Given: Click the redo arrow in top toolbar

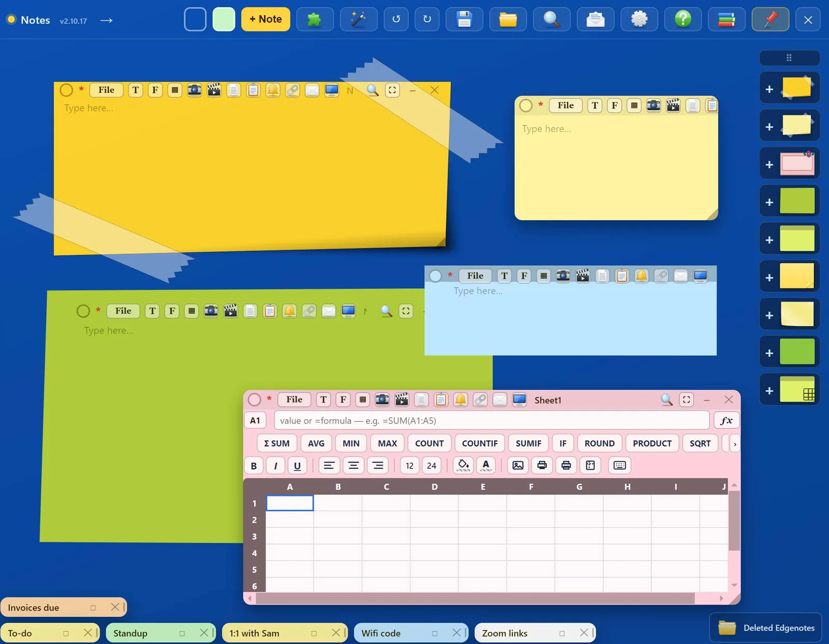Looking at the screenshot, I should pos(427,20).
